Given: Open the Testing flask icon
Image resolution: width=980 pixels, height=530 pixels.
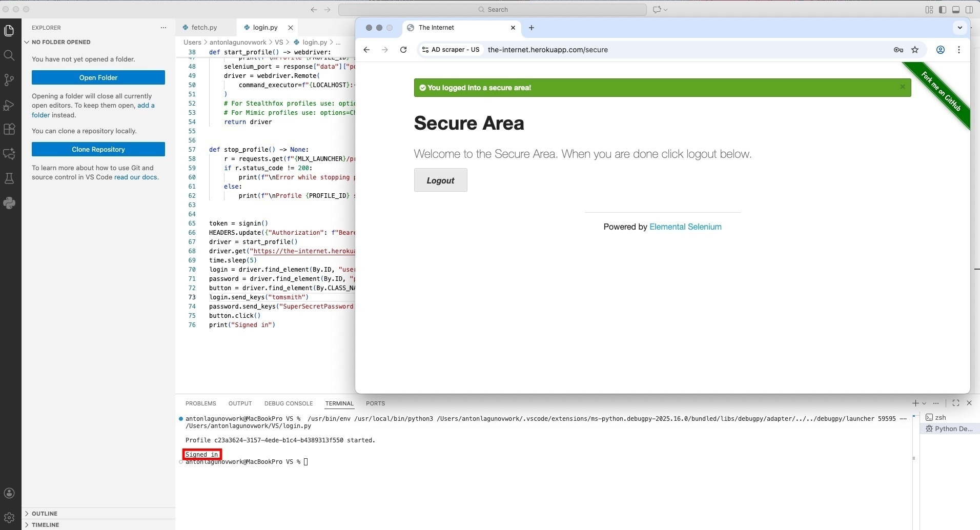Looking at the screenshot, I should (9, 178).
